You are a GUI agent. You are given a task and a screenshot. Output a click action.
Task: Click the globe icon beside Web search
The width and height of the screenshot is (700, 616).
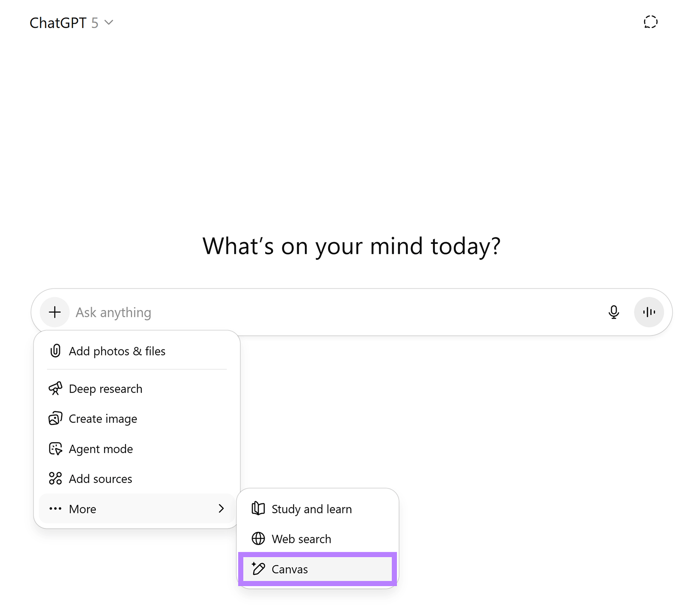258,539
